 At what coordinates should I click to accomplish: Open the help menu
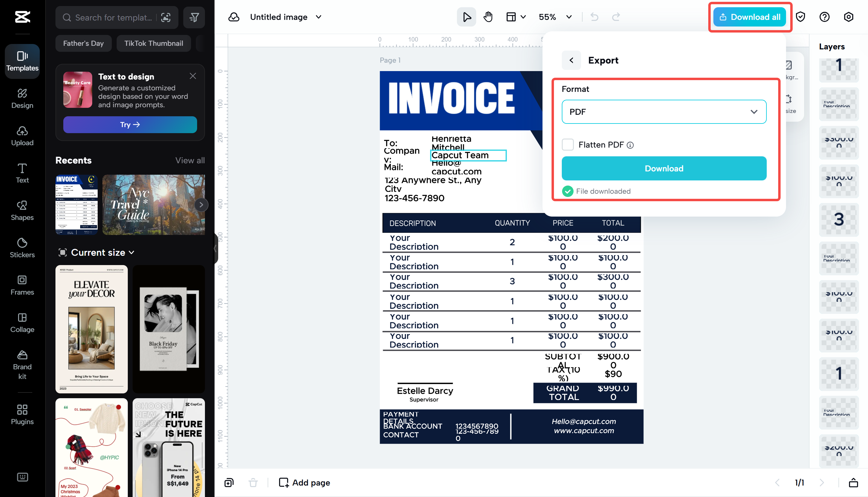824,17
